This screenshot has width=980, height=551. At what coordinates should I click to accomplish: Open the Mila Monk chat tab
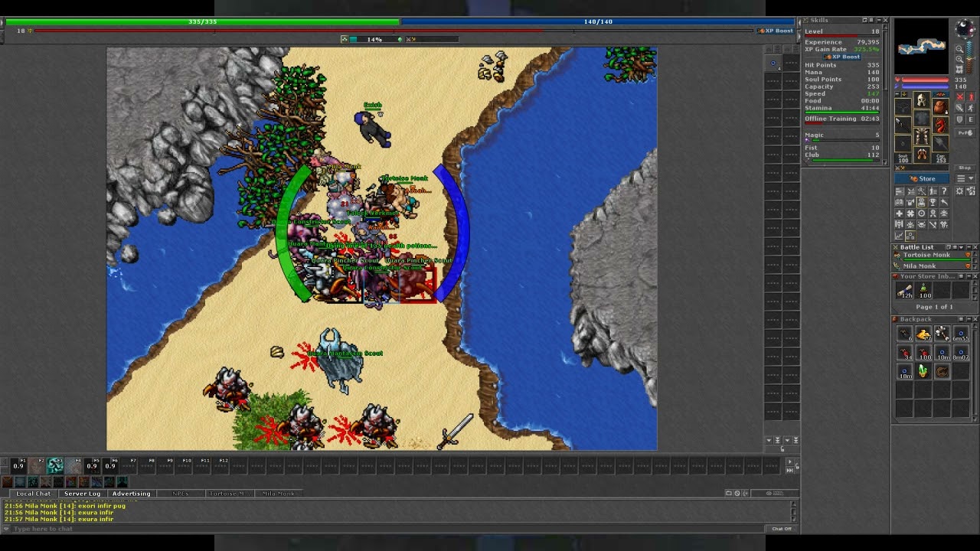(278, 494)
